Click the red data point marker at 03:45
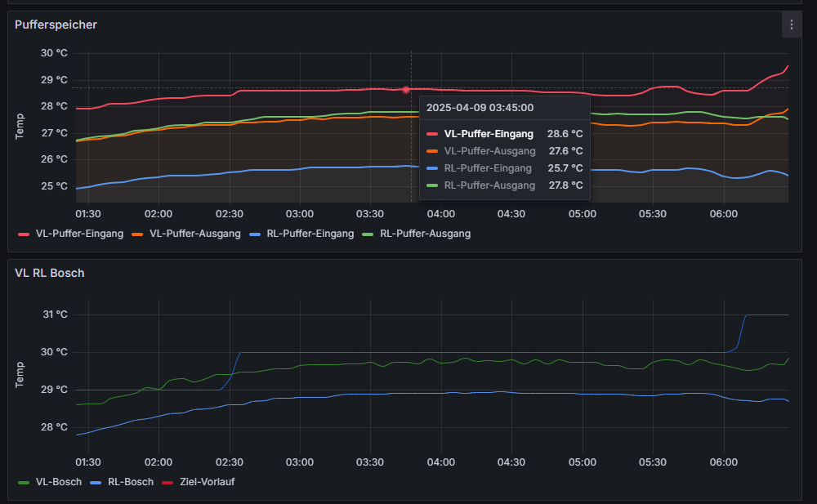Screen dimensions: 817x504 [x=406, y=90]
